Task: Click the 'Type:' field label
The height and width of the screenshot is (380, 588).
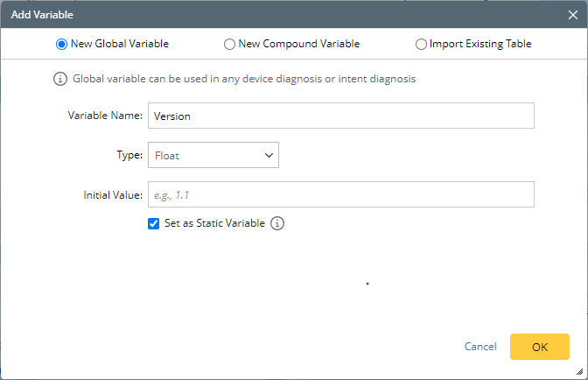Action: (x=129, y=156)
